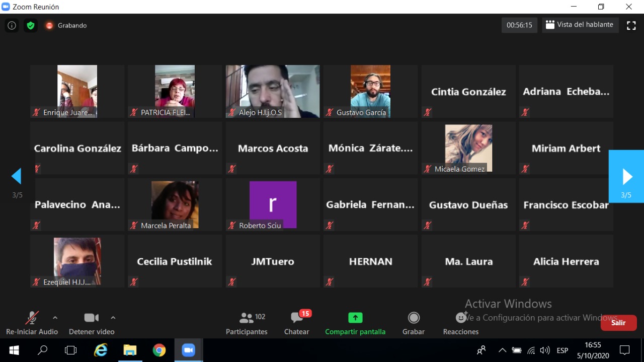Show hidden system tray icons
Viewport: 644px width, 362px height.
(x=502, y=350)
